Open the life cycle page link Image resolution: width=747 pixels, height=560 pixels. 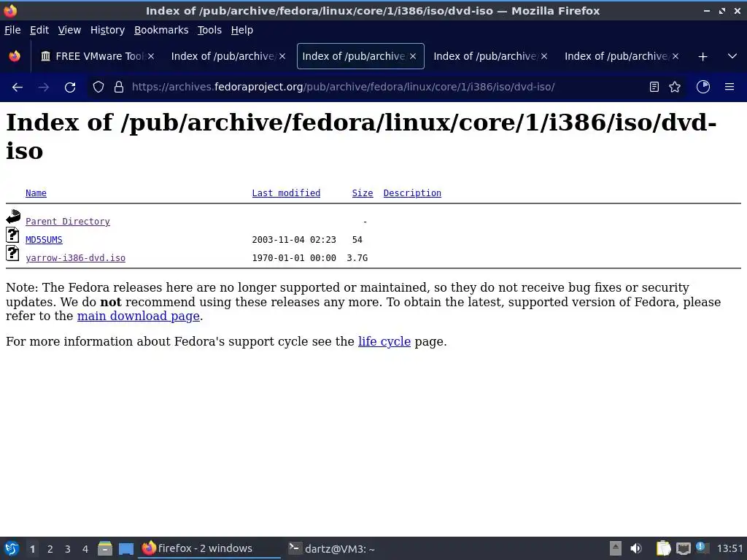click(384, 341)
